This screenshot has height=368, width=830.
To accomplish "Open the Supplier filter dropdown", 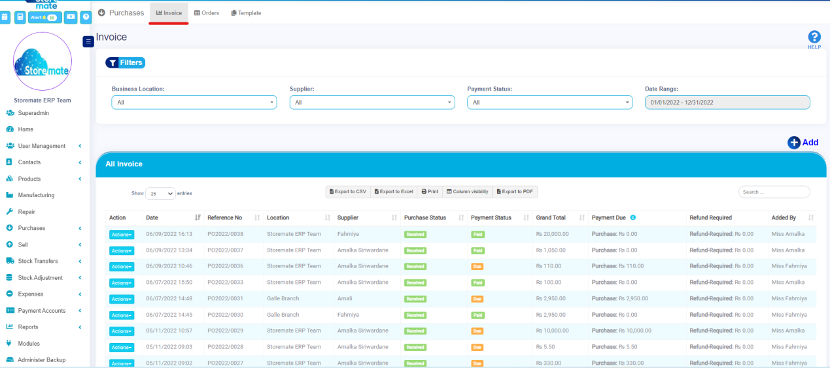I will [x=372, y=103].
